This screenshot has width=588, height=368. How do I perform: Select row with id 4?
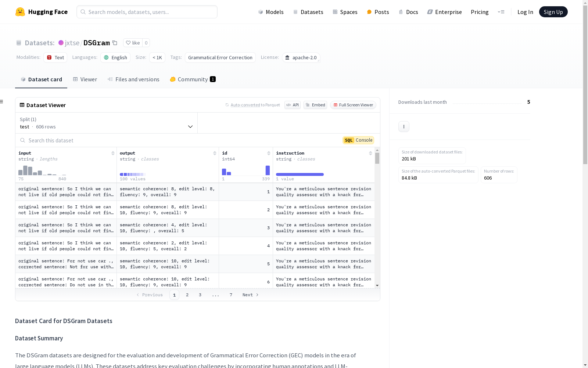(x=195, y=246)
